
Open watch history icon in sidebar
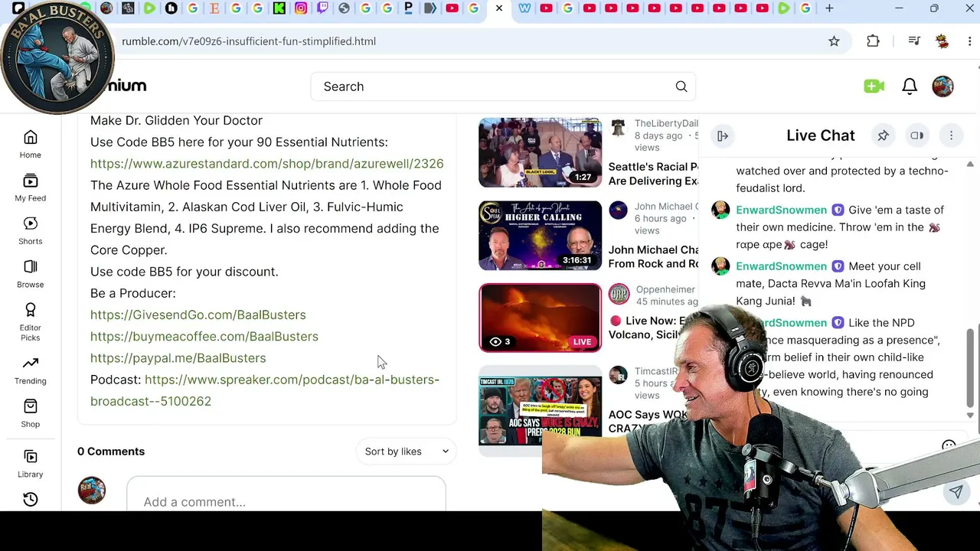[x=31, y=499]
